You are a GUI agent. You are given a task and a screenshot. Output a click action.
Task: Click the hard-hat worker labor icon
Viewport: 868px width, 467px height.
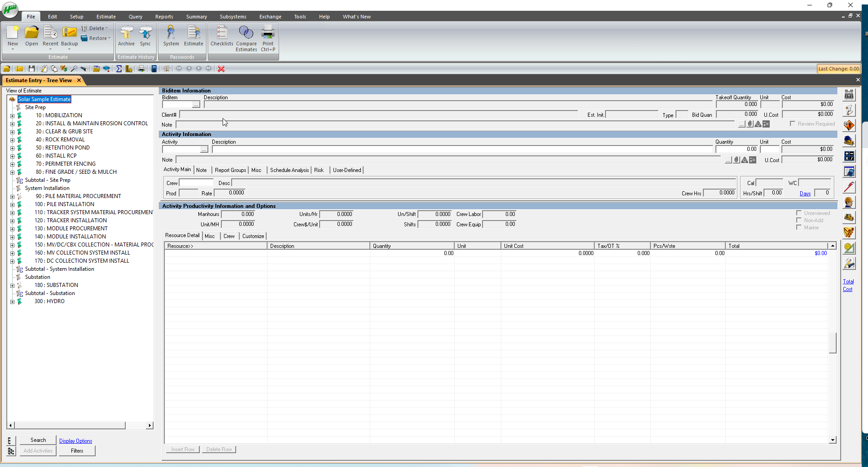pyautogui.click(x=849, y=202)
